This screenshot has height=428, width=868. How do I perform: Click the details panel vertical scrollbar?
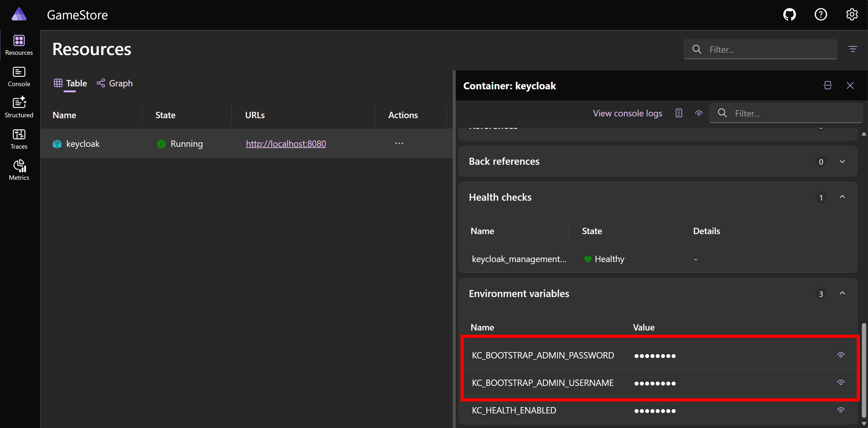pyautogui.click(x=864, y=370)
